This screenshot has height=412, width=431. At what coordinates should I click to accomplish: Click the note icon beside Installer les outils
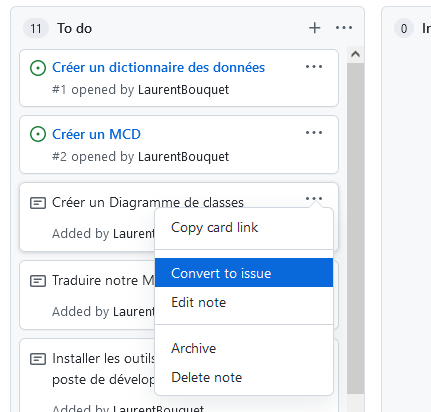[38, 359]
